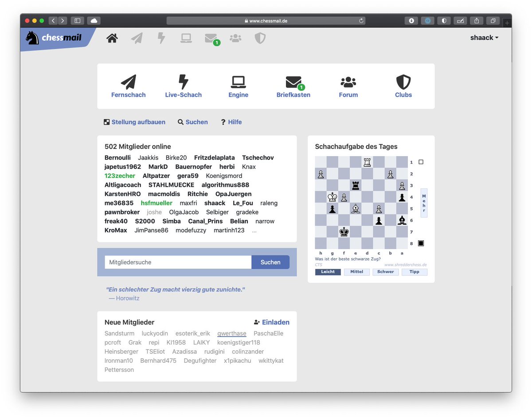Viewport: 532px width, 419px height.
Task: Open the Briefkasten envelope with notification badge
Action: tap(293, 82)
